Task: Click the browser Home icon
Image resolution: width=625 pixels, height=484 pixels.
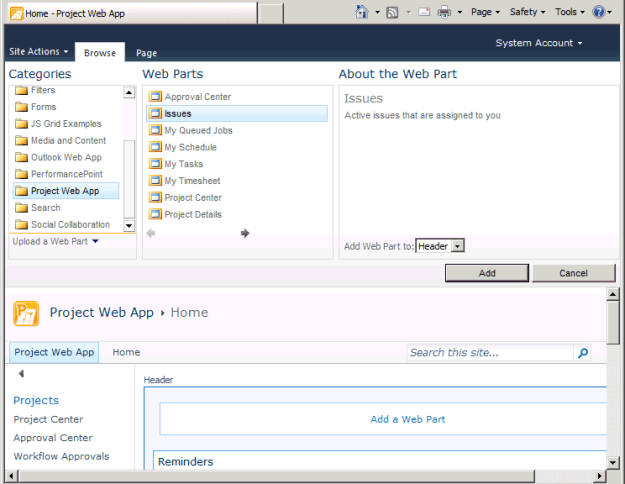Action: pyautogui.click(x=362, y=12)
